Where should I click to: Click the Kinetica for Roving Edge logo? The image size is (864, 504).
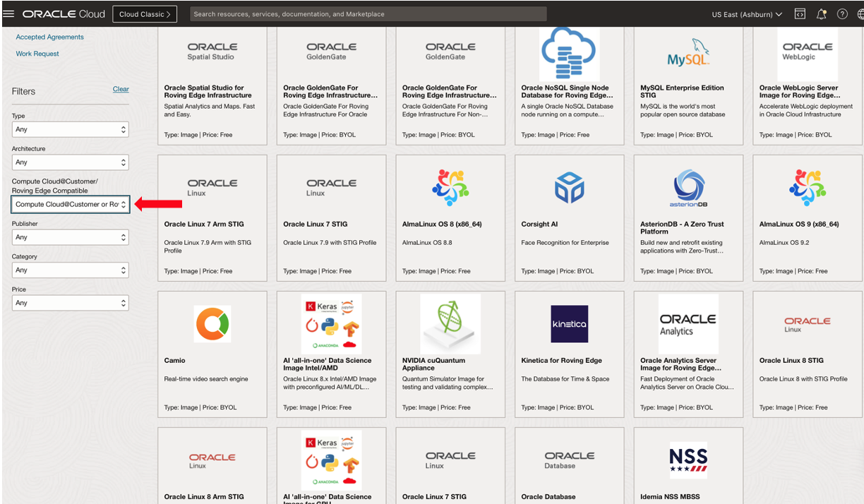click(x=569, y=323)
